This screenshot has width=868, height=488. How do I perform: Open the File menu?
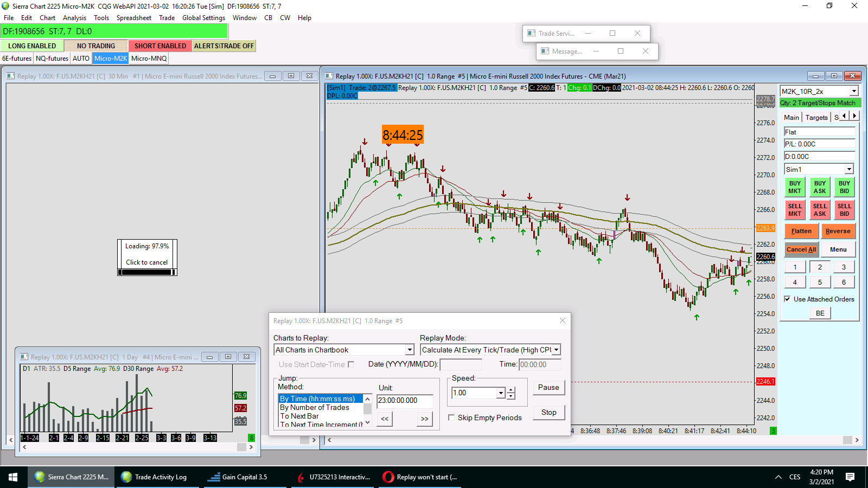tap(9, 18)
